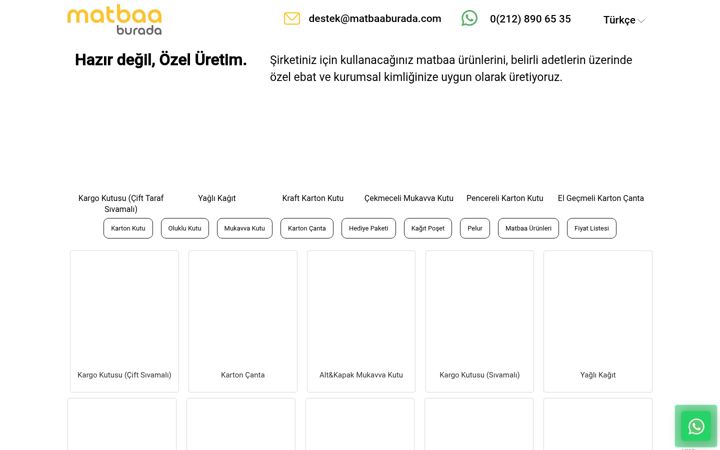Open the Alt&Kapak Mukavva Kutu product card

361,321
